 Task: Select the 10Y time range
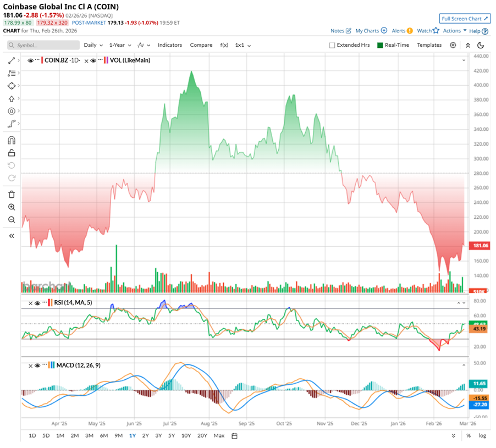click(x=186, y=436)
